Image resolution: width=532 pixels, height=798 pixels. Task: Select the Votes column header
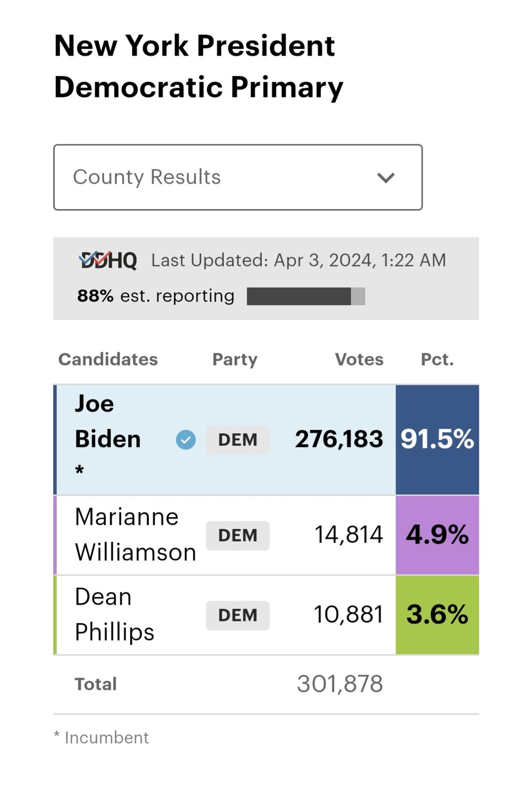point(359,360)
